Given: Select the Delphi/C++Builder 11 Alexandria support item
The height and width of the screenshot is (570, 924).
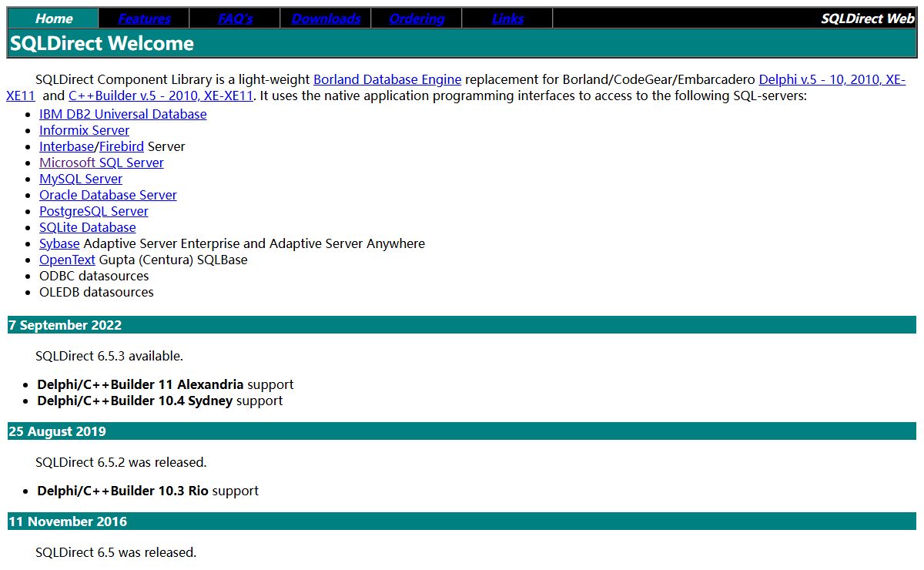Looking at the screenshot, I should pos(166,384).
